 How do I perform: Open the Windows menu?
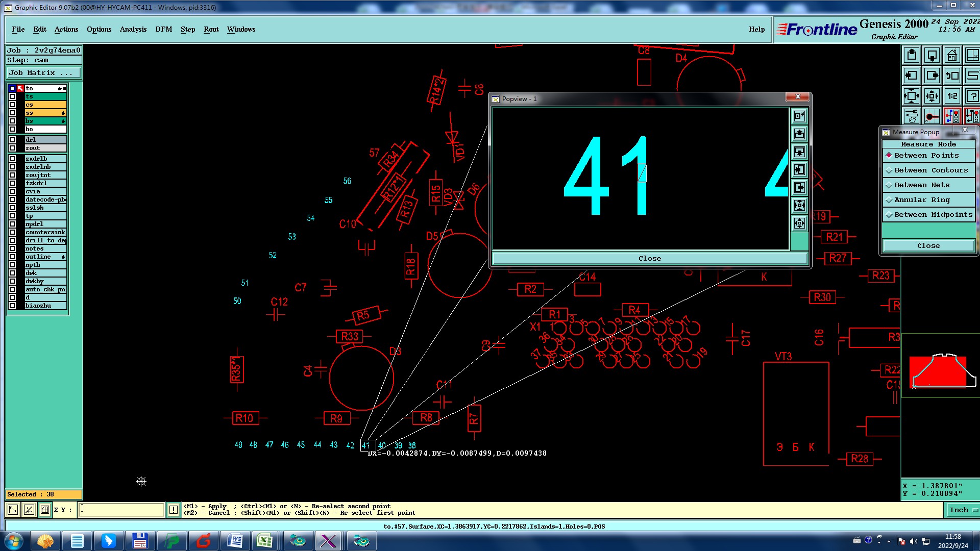click(241, 29)
